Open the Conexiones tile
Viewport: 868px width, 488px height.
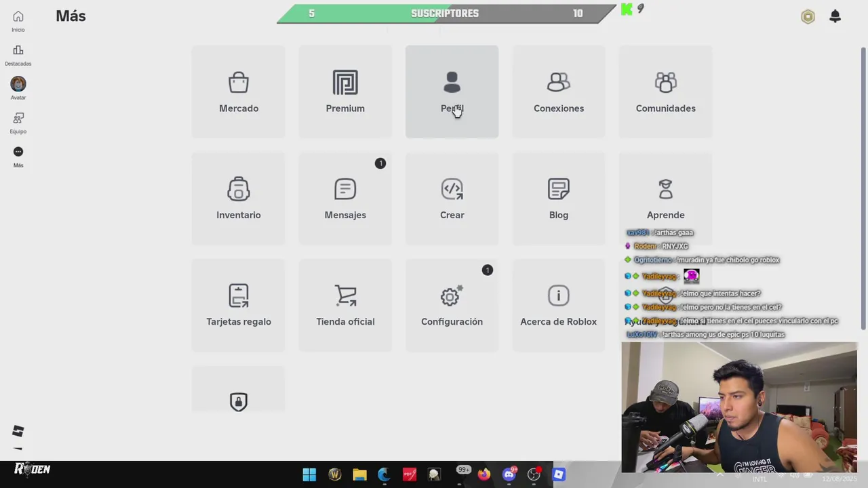[559, 91]
